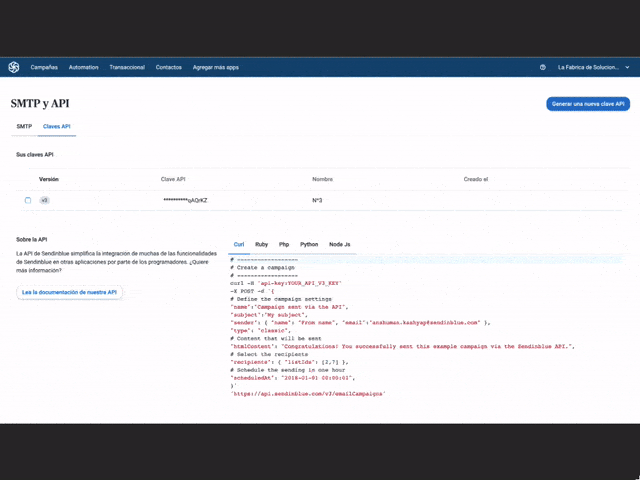Click the Versión column header
The width and height of the screenshot is (640, 480).
(x=49, y=179)
